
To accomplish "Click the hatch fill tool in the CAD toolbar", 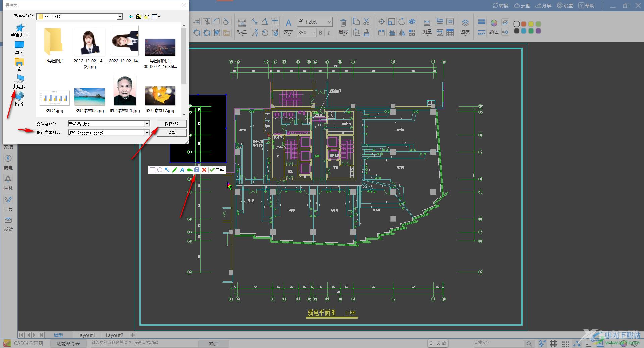I will pyautogui.click(x=217, y=33).
